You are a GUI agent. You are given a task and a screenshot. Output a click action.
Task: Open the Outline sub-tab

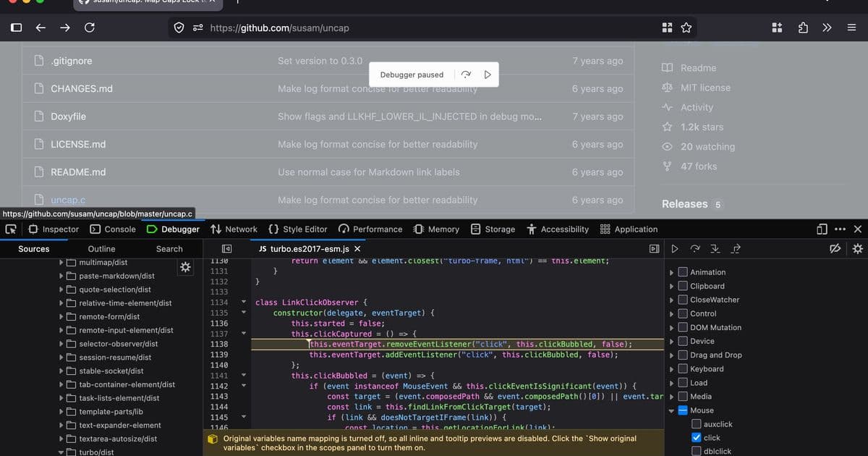click(x=101, y=249)
